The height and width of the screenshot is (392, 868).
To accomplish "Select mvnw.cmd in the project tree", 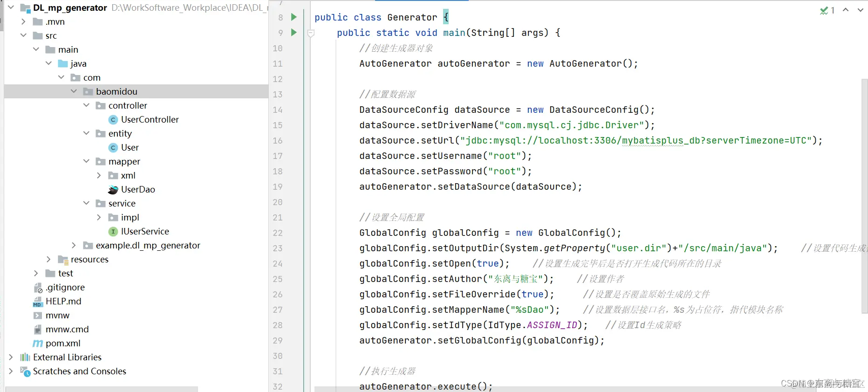I will click(x=67, y=330).
